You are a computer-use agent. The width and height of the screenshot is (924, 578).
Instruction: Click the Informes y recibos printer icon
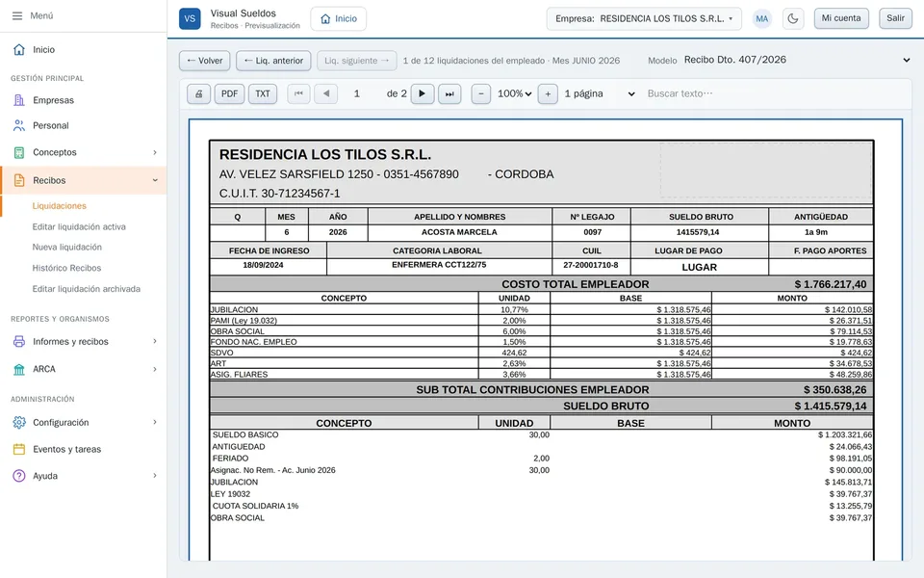(x=19, y=341)
